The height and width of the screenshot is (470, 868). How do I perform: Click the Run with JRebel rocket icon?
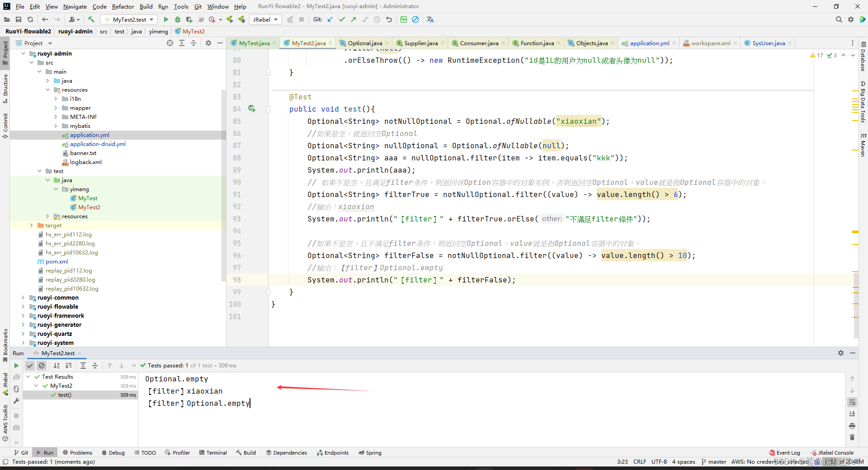(230, 19)
